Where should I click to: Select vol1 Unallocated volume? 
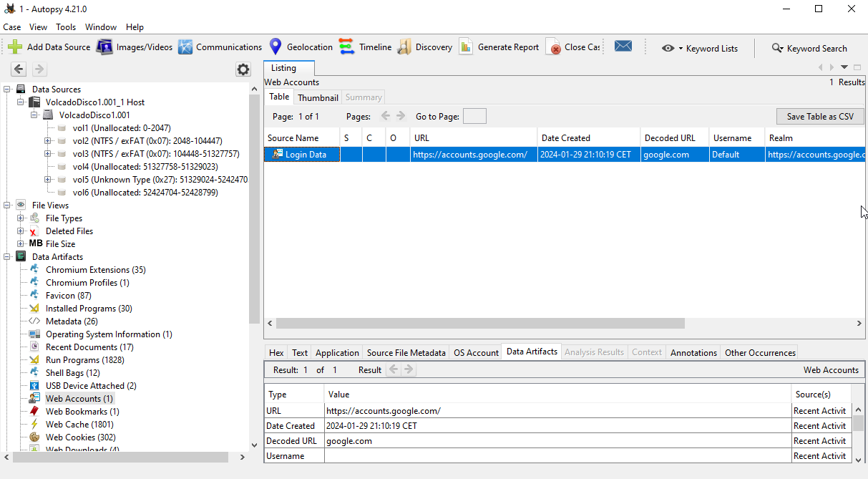[x=122, y=128]
